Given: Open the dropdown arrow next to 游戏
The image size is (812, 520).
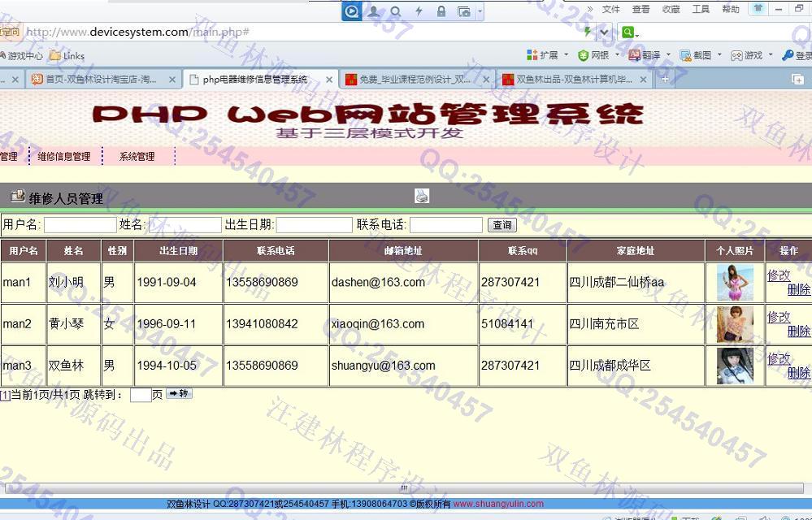Looking at the screenshot, I should tap(770, 55).
